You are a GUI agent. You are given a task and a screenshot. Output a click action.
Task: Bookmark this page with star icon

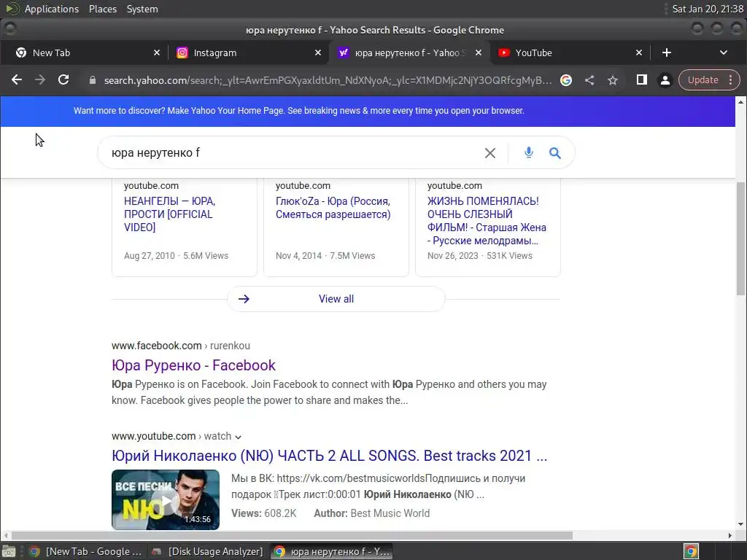click(613, 80)
